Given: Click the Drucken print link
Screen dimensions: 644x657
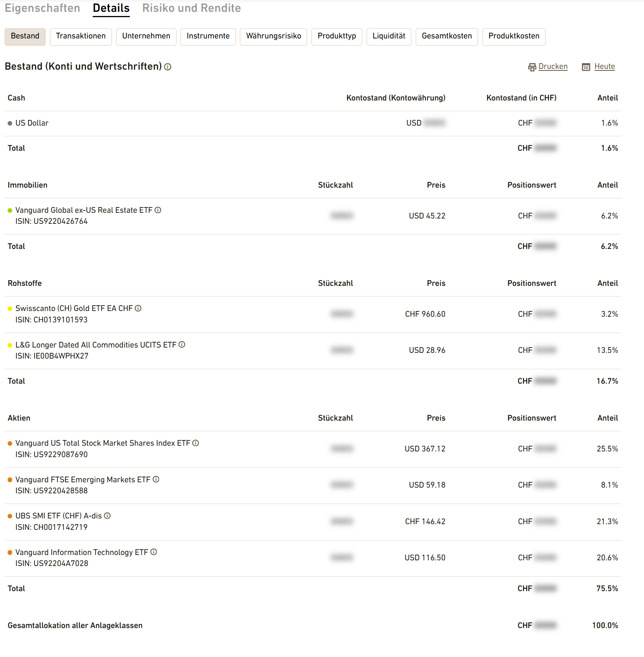Looking at the screenshot, I should [x=548, y=67].
